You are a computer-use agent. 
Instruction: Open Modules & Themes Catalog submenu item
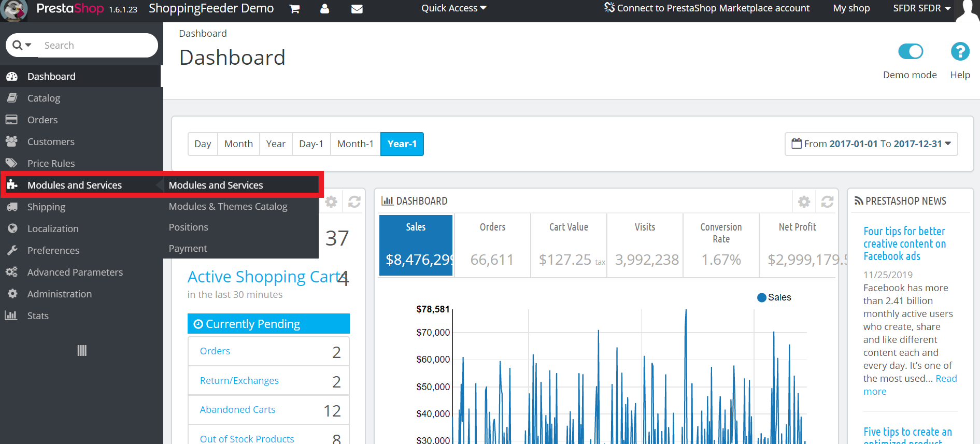[x=228, y=206]
